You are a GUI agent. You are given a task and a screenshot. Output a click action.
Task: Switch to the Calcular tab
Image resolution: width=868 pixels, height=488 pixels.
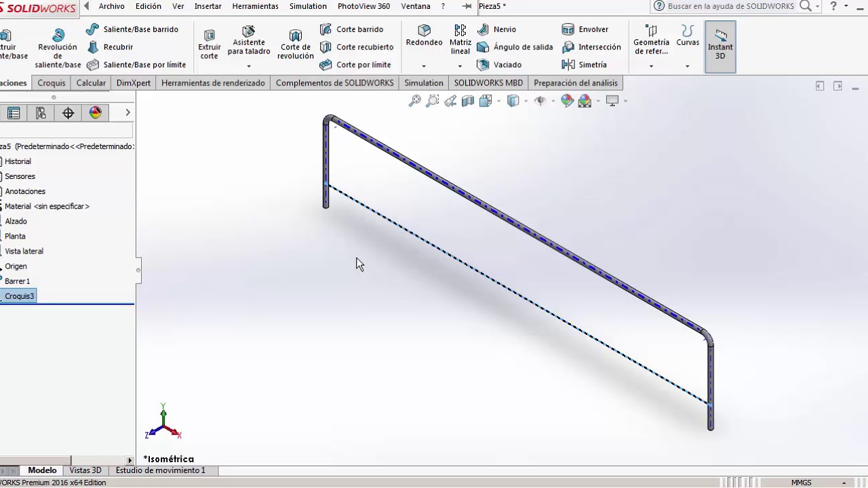click(x=91, y=83)
